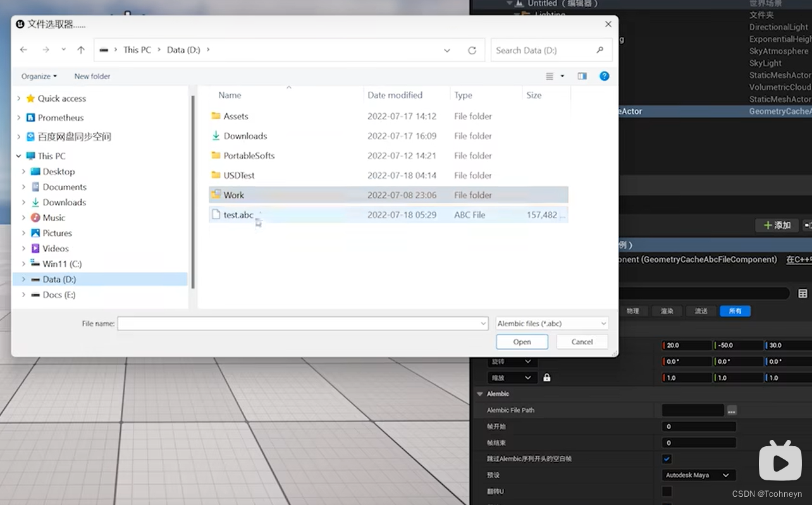Open 百度网盘同步空间 in navigation pane
Screen dimensions: 812x505
(x=74, y=137)
